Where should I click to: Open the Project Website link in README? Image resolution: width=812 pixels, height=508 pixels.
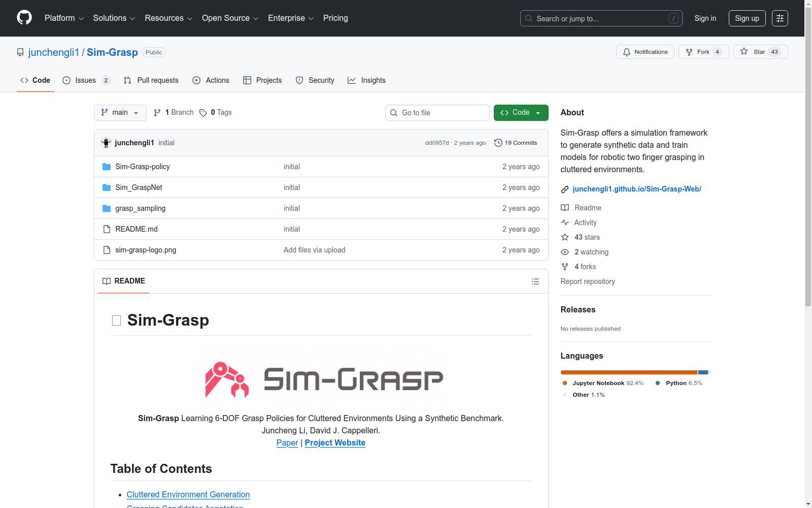pos(335,442)
